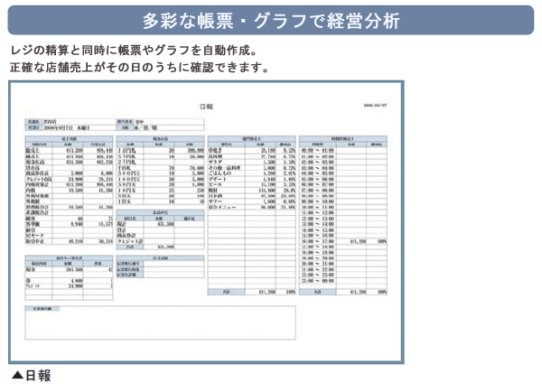Select the 戻モード row in the sales table

pos(69,236)
